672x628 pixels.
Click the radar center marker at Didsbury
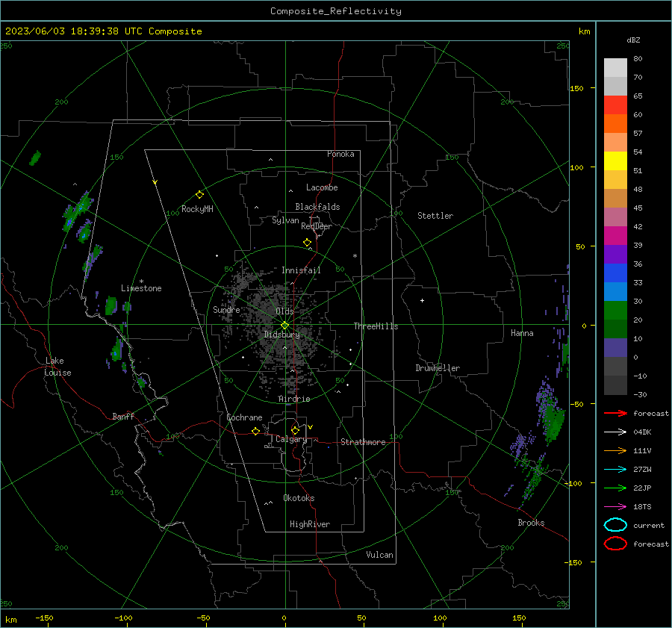285,326
